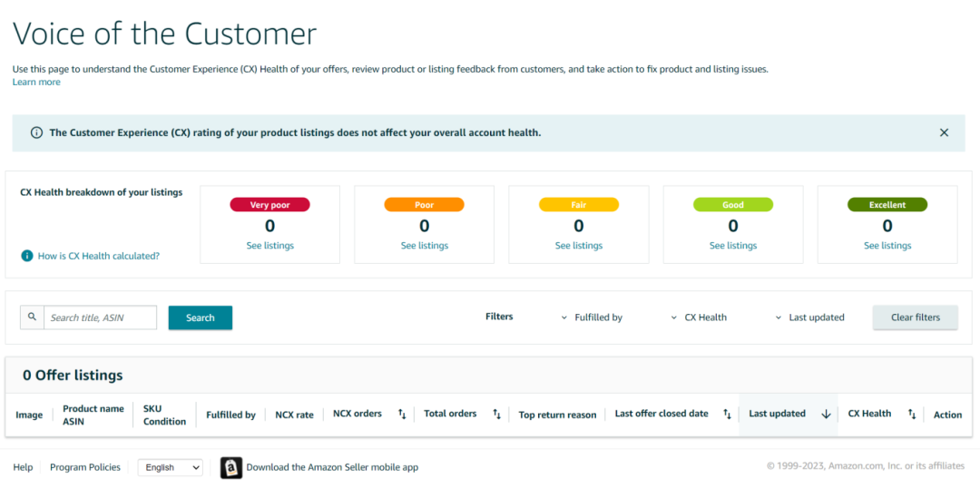
Task: Sort by Total orders arrows
Action: tap(496, 414)
